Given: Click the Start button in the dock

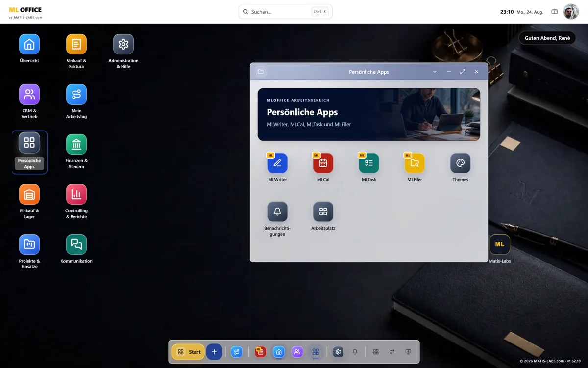Looking at the screenshot, I should click(x=188, y=352).
